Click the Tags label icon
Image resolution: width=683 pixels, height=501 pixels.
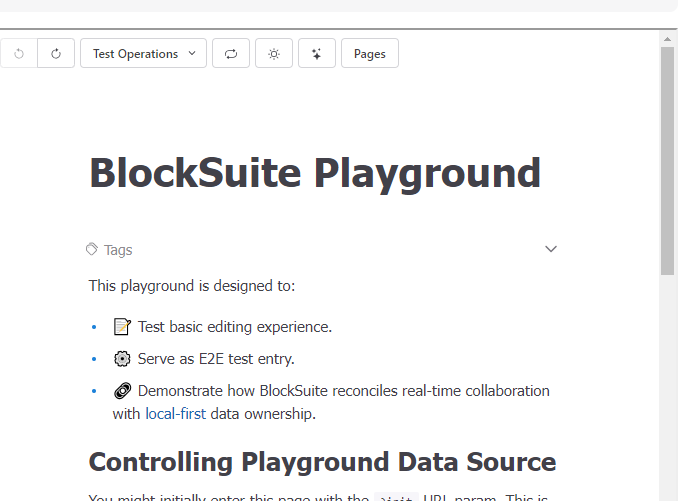(x=92, y=249)
